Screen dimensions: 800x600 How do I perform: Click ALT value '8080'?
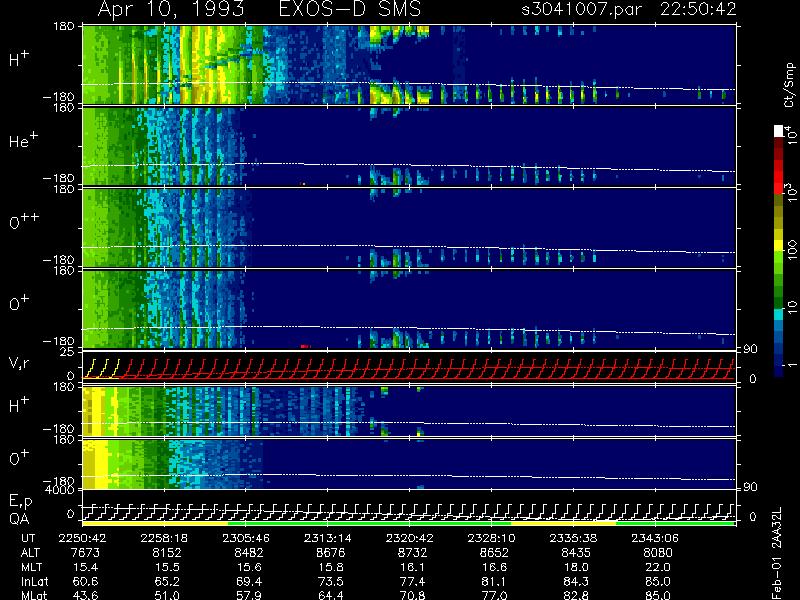[658, 553]
